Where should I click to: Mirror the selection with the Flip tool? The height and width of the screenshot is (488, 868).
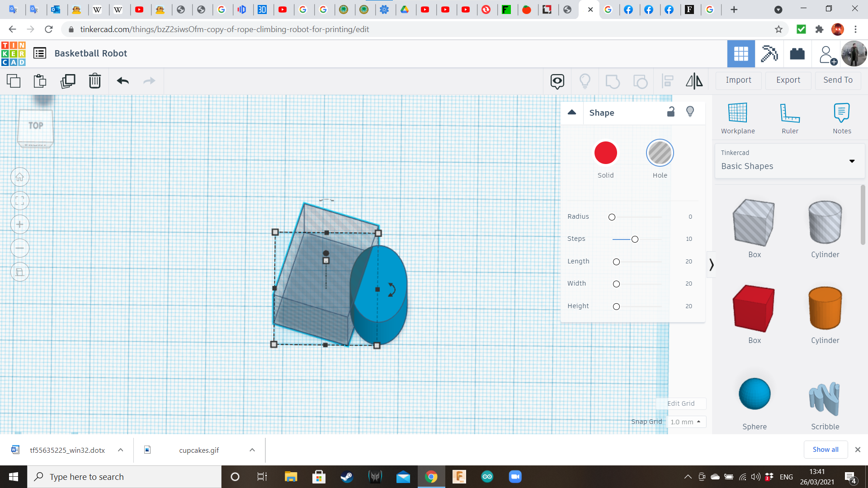pyautogui.click(x=694, y=81)
